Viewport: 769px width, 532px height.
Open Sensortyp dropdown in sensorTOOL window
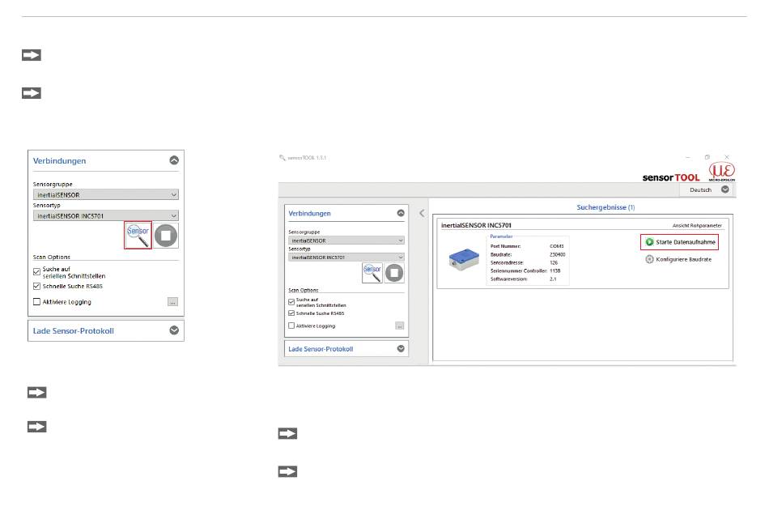tap(346, 257)
